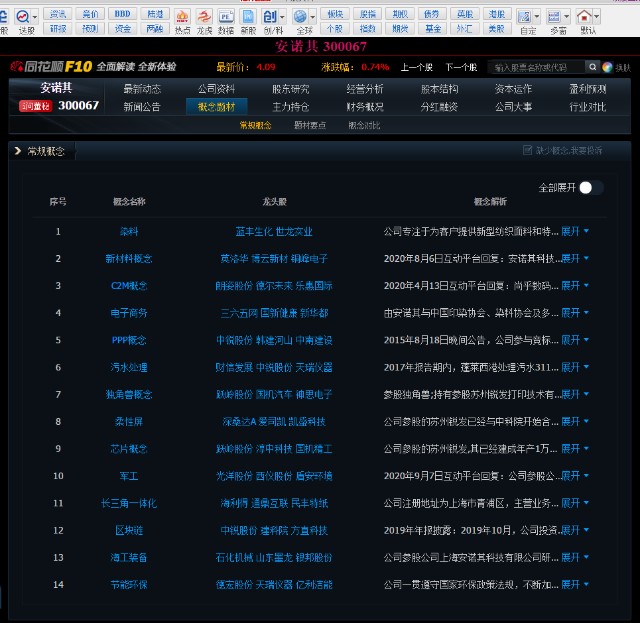Click the 默认 home icon
Viewport: 640px width, 623px height.
tap(584, 17)
